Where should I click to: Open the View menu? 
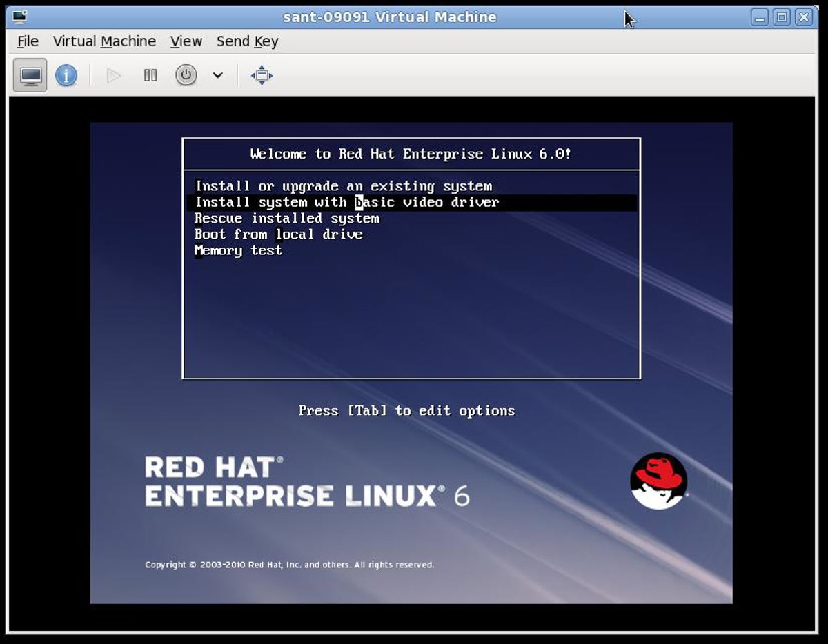(186, 41)
